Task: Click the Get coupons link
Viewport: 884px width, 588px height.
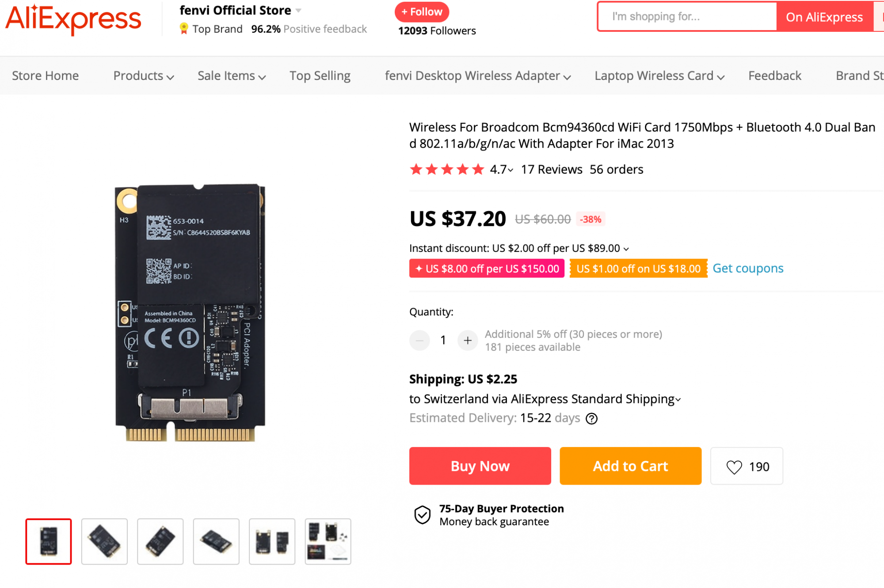Action: (748, 269)
